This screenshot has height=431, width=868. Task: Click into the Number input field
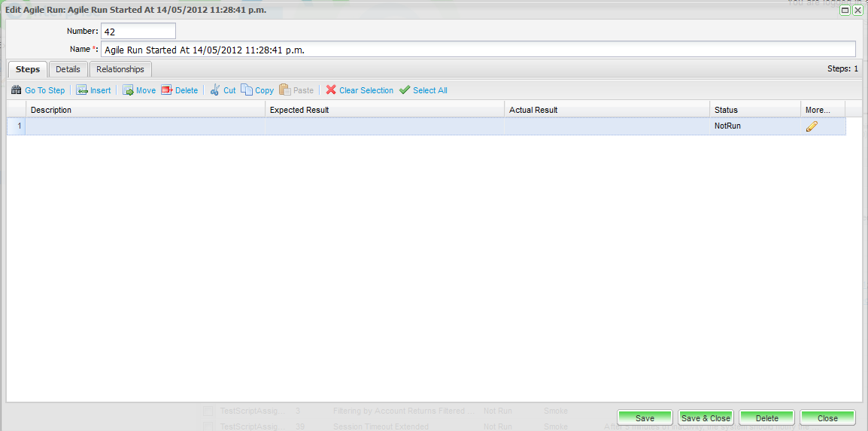[138, 31]
